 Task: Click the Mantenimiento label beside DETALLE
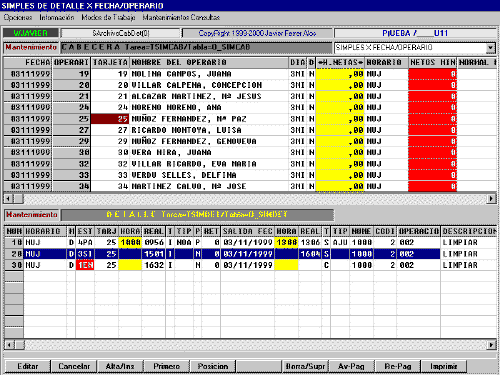[x=32, y=215]
